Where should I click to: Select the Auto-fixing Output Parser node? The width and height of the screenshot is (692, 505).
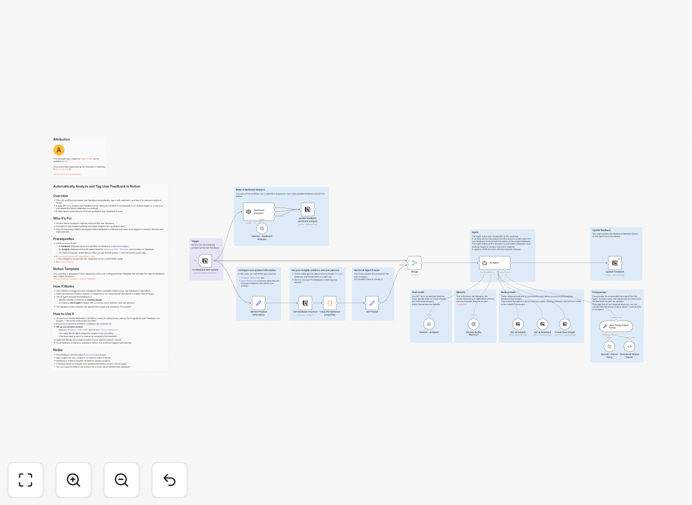coord(616,327)
